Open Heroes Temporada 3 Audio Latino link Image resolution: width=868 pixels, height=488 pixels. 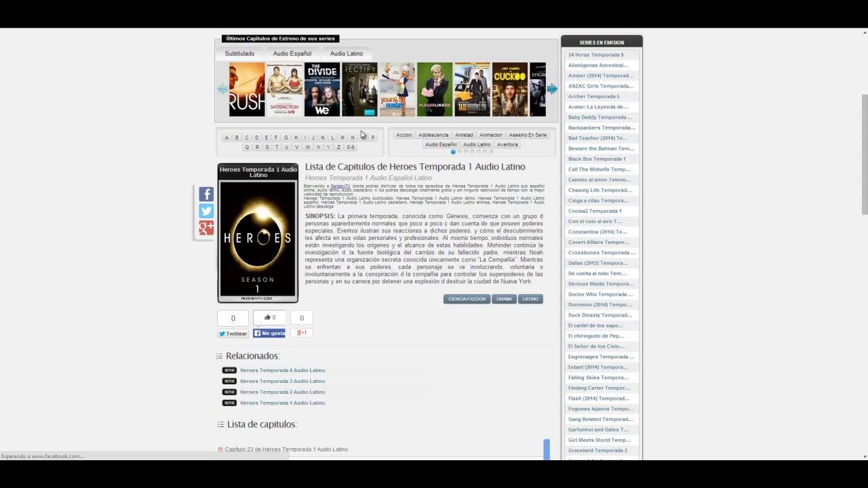[282, 381]
